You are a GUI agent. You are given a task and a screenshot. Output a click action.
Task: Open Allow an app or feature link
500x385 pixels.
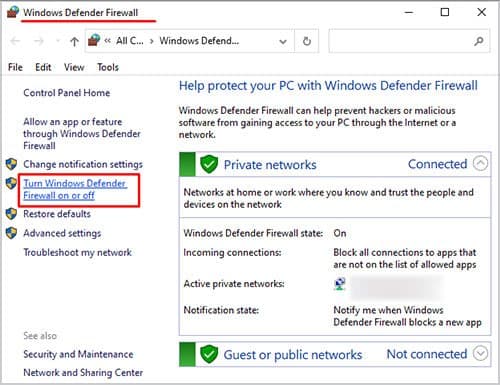[82, 134]
